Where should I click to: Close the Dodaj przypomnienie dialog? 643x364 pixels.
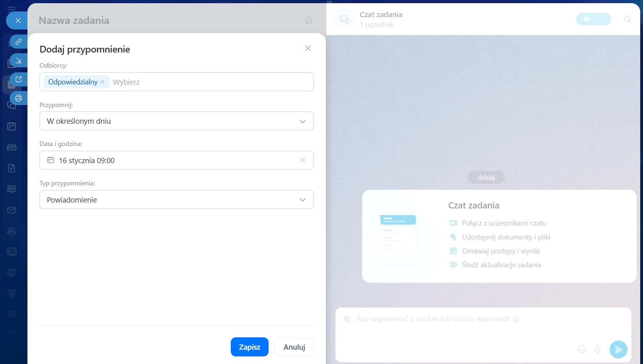(308, 48)
